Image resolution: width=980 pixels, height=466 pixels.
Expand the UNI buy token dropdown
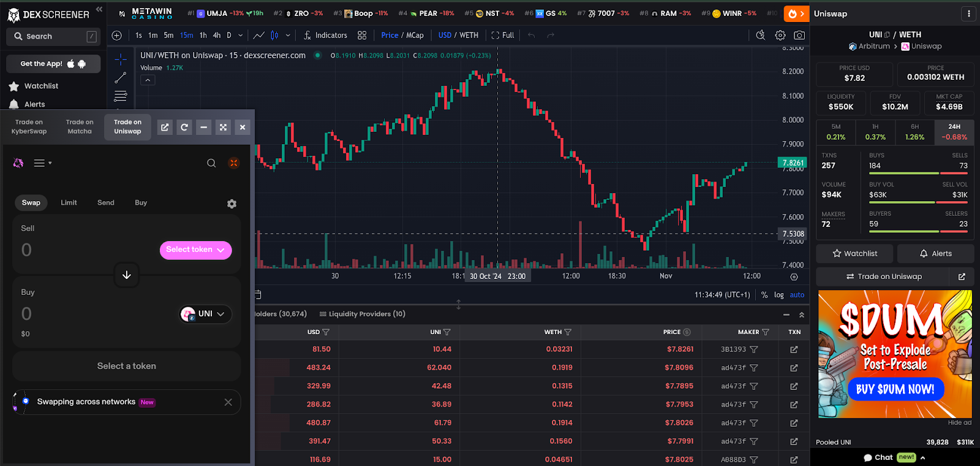(x=206, y=314)
